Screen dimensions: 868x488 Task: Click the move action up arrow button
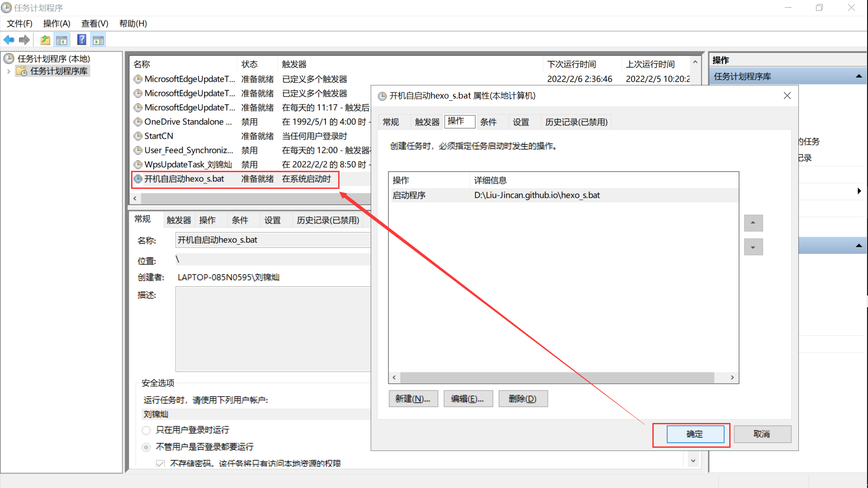point(753,223)
